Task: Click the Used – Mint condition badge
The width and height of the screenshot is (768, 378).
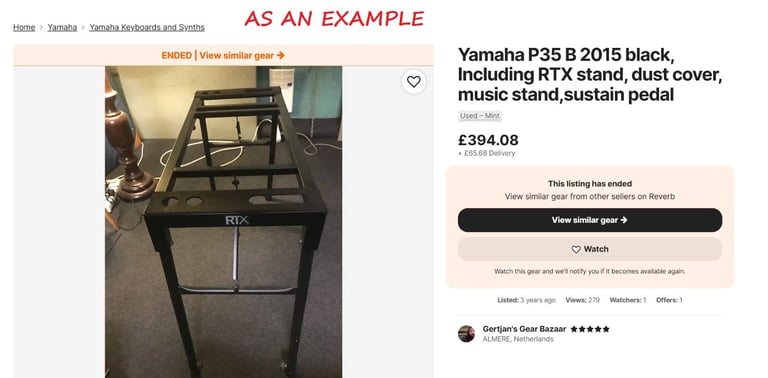Action: [x=480, y=116]
